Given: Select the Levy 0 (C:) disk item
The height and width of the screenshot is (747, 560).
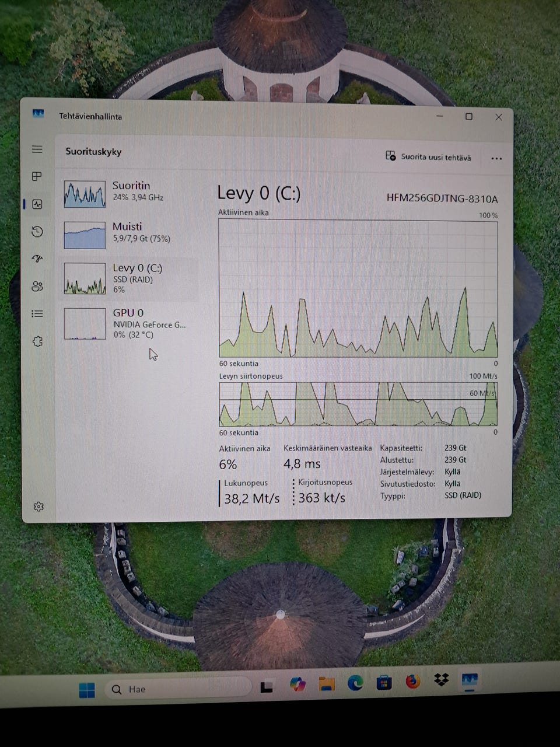Looking at the screenshot, I should tap(128, 278).
